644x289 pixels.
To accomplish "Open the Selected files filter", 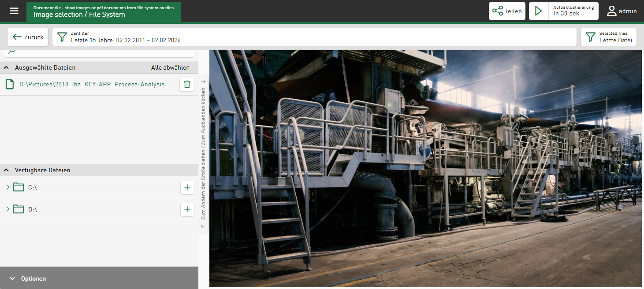I will [x=608, y=37].
